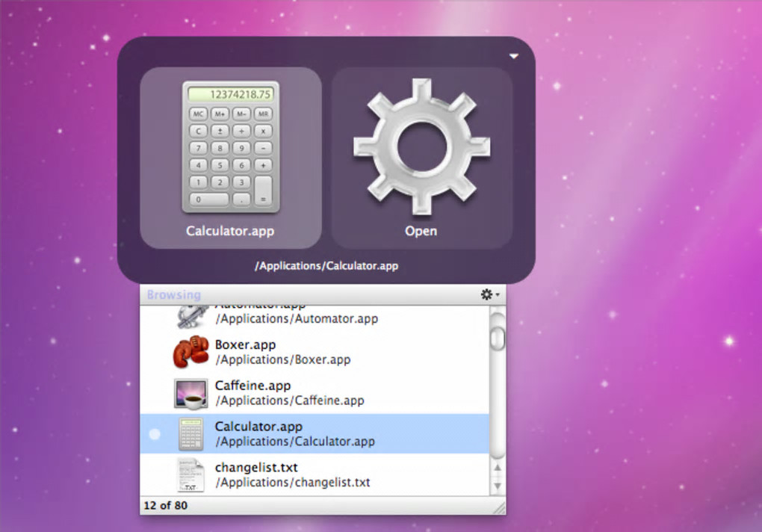The width and height of the screenshot is (762, 532).
Task: Expand the white triangle menu at the panel's top right
Action: (x=514, y=56)
